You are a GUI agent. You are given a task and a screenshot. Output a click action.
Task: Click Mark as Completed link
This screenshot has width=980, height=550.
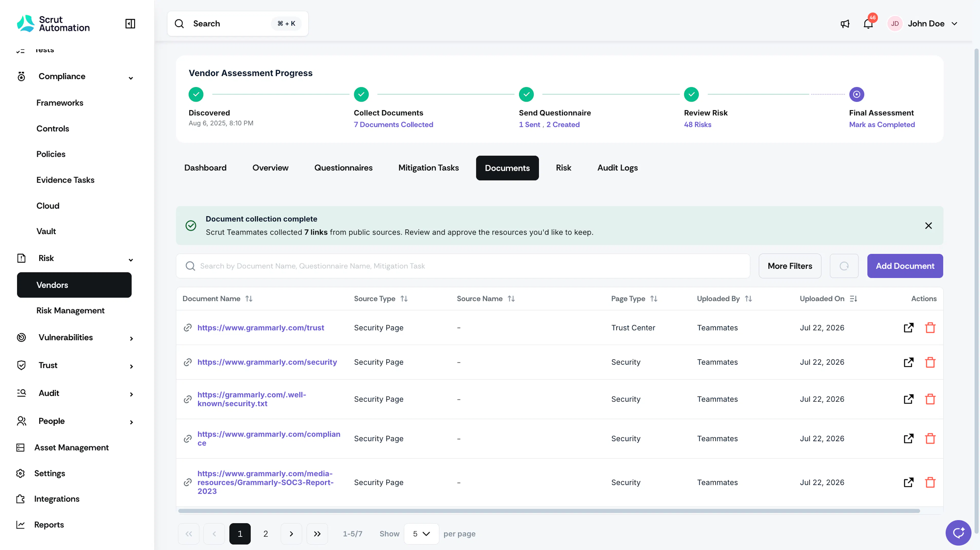(882, 125)
